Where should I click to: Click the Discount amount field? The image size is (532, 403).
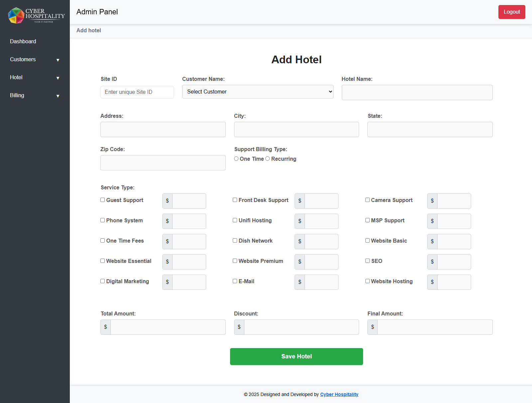(301, 327)
